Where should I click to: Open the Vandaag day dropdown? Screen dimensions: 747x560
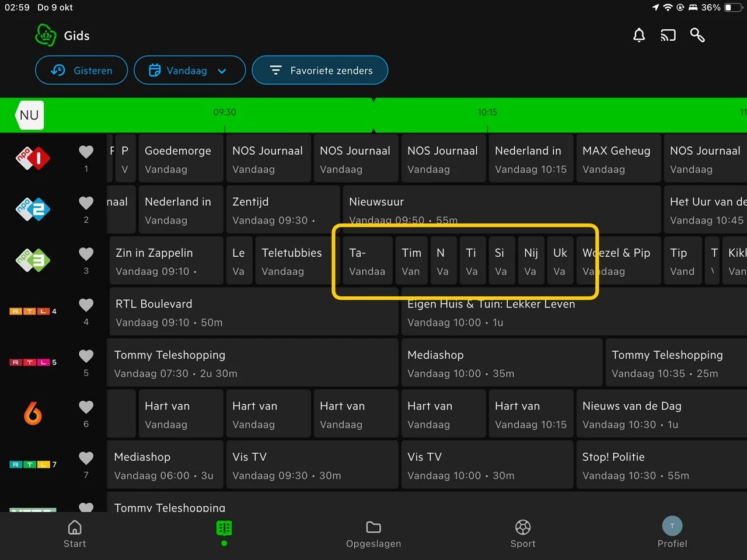tap(190, 70)
